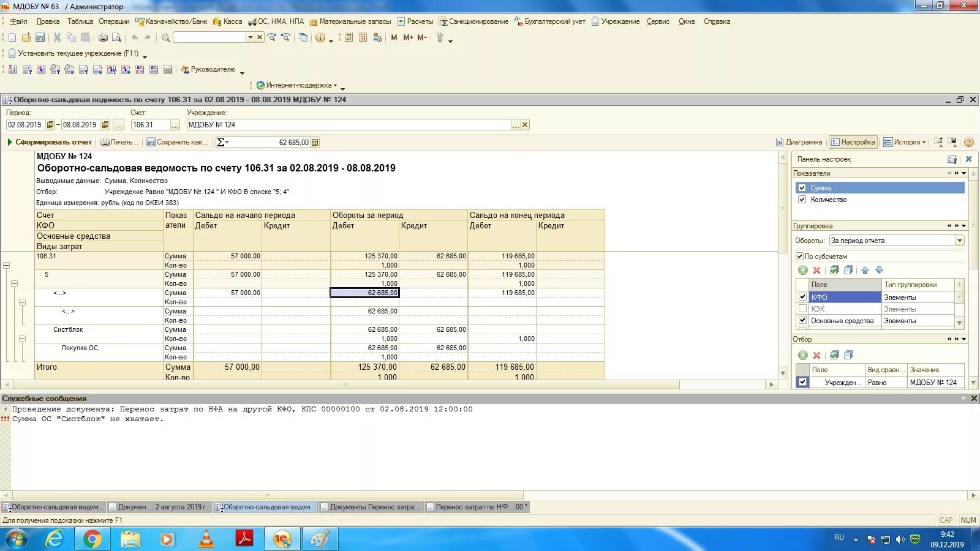980x551 pixels.
Task: Open the report help question-mark icon
Action: (968, 142)
